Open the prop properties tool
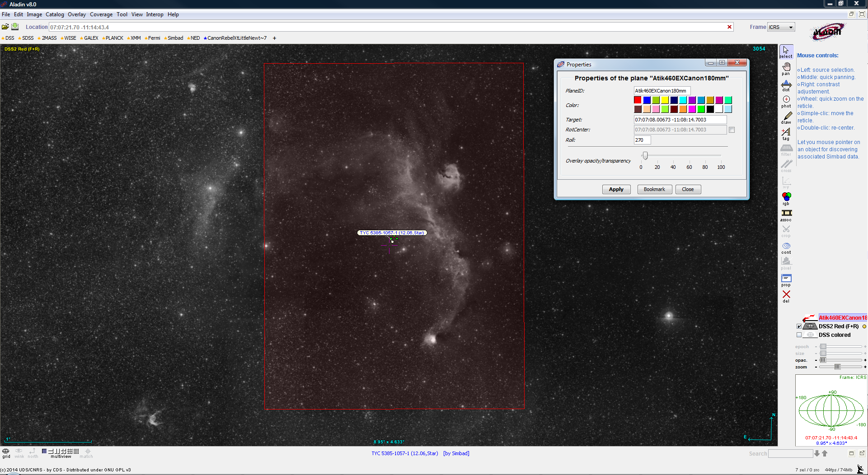Image resolution: width=868 pixels, height=475 pixels. tap(786, 280)
